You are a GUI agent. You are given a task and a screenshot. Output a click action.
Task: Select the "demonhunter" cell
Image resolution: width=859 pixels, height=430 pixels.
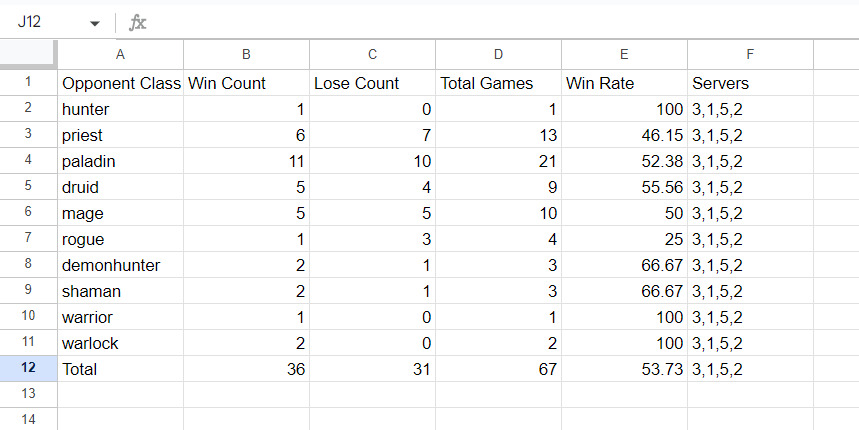(120, 265)
